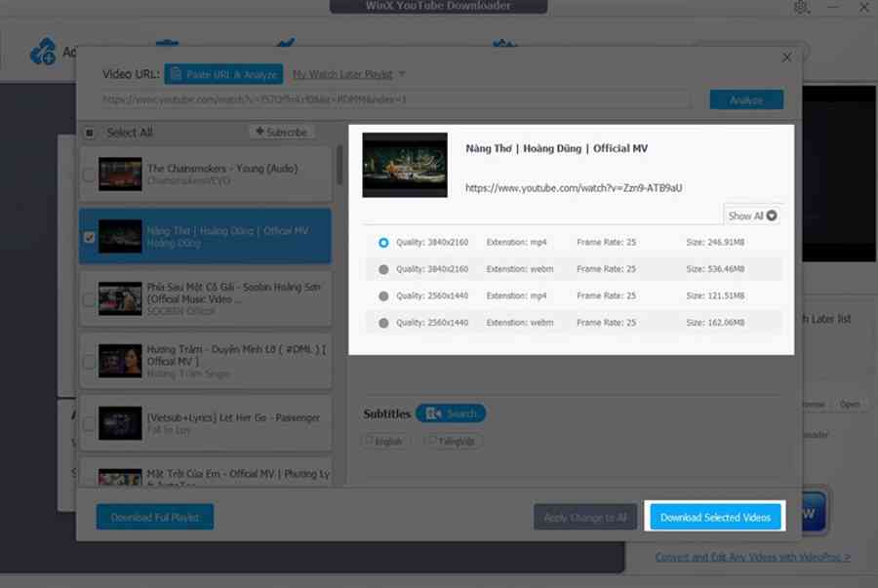Click the Subscribe button
The image size is (878, 588).
281,132
